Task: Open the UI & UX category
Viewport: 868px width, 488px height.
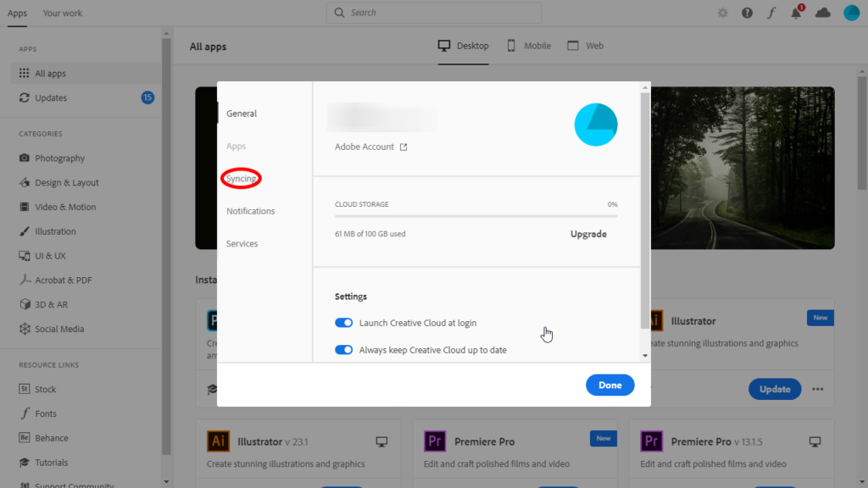Action: (42, 256)
